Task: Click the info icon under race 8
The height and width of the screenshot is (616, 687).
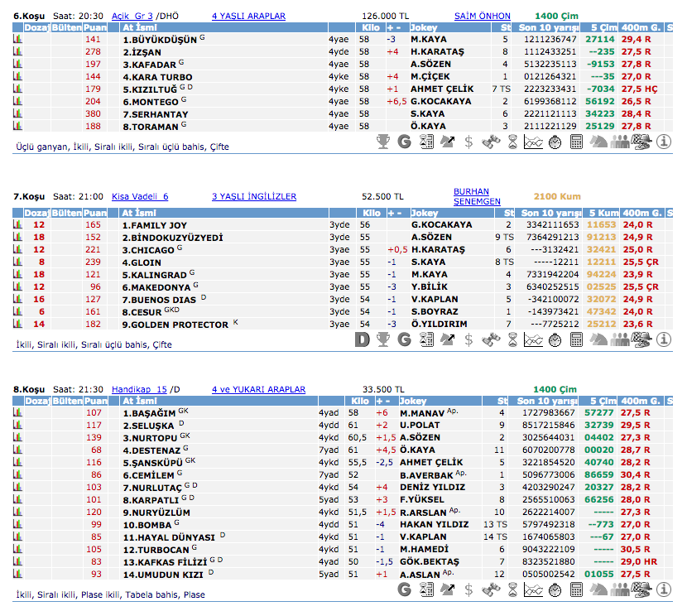Action: click(x=663, y=590)
